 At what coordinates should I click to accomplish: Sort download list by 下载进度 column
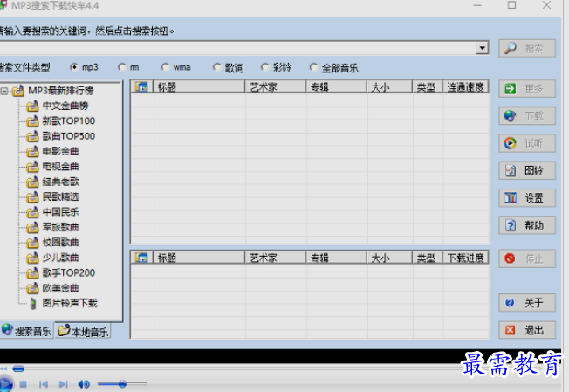pyautogui.click(x=465, y=258)
